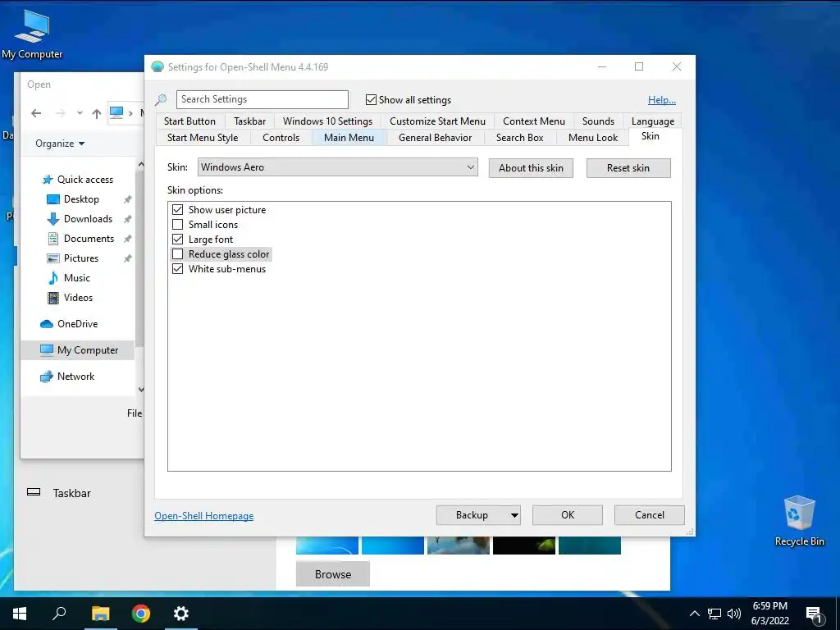The height and width of the screenshot is (630, 840).
Task: Show hidden system tray icons
Action: click(x=694, y=614)
